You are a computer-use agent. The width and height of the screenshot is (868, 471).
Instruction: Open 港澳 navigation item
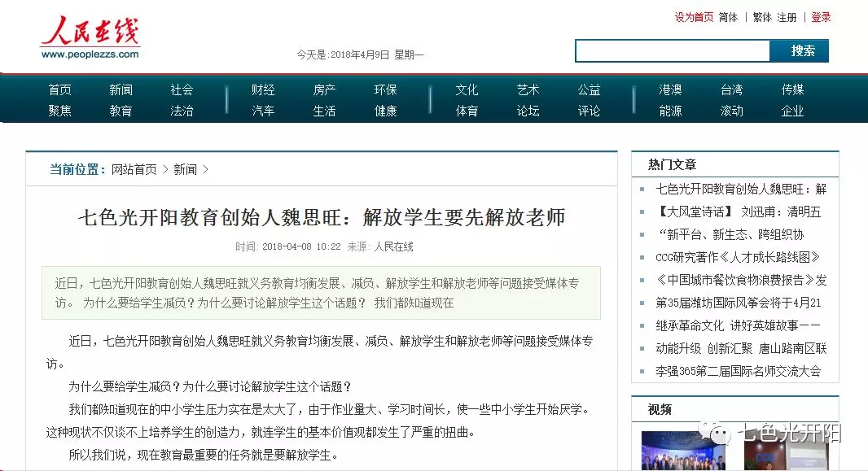[x=670, y=89]
